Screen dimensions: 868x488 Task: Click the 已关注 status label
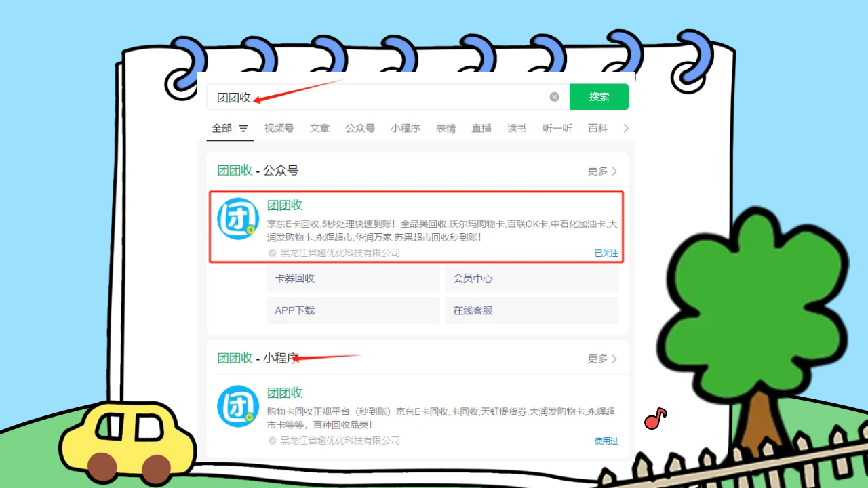pyautogui.click(x=606, y=253)
